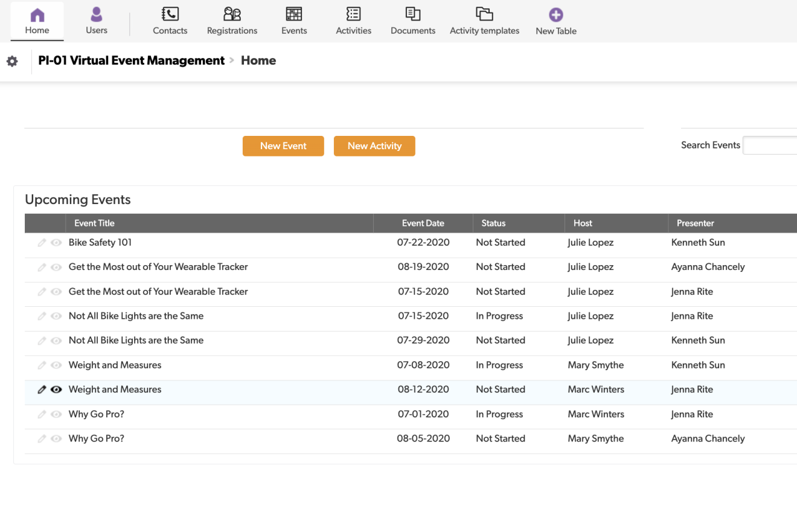Sort by the Event Date column header
This screenshot has width=797, height=532.
point(423,223)
